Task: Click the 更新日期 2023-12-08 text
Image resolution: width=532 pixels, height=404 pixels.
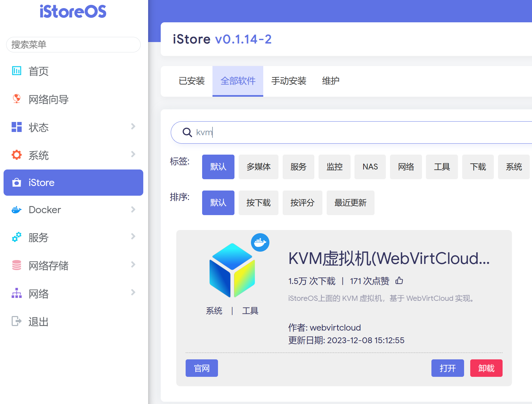Action: coord(346,340)
